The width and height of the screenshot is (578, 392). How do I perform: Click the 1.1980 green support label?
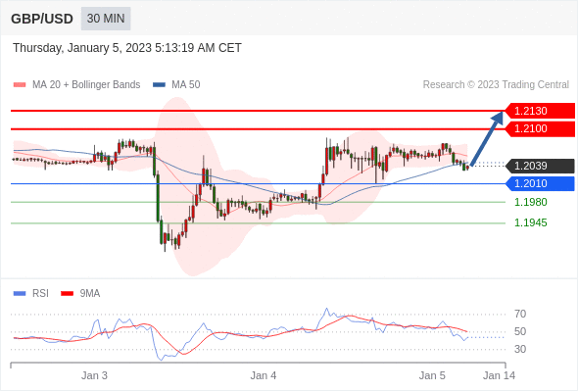pos(531,202)
